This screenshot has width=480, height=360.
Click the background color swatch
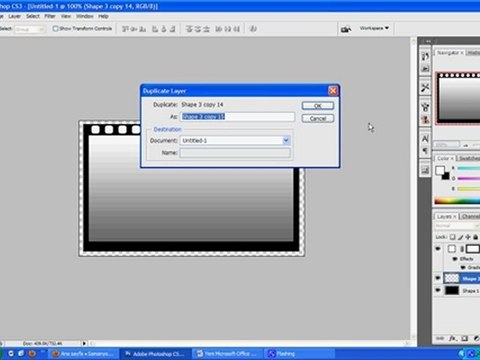tap(446, 176)
